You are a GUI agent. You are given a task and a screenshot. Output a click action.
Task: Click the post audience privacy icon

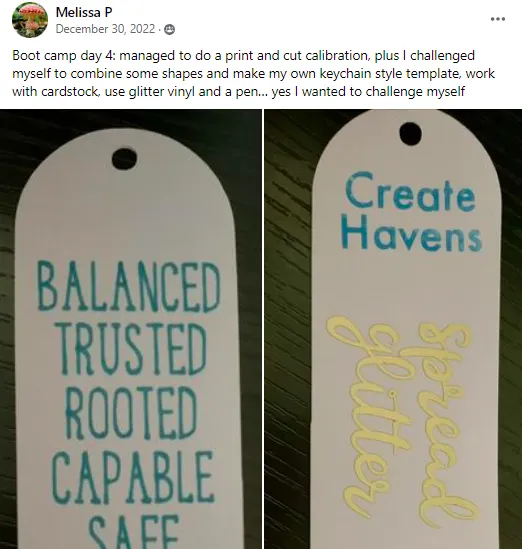tap(169, 29)
